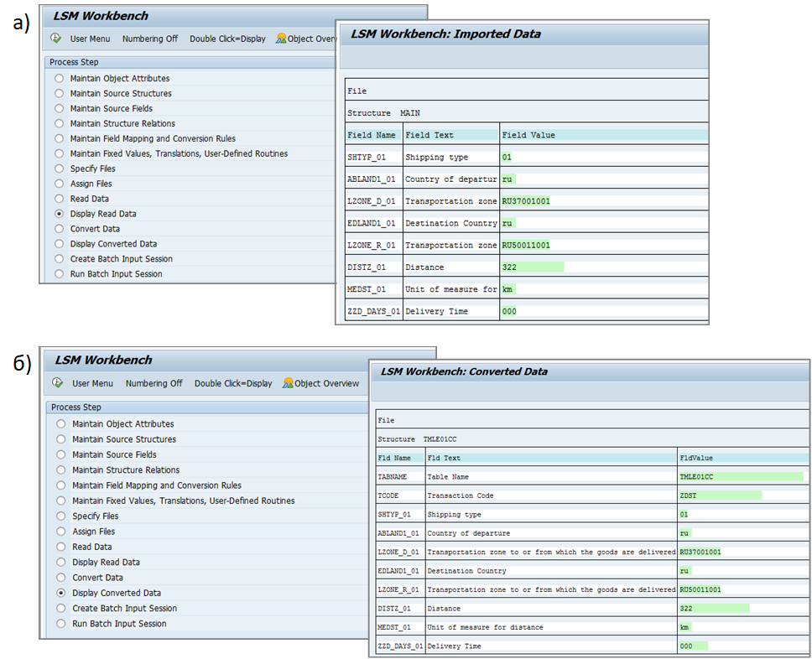Select Convert Data radio in top window
812x659 pixels.
(59, 228)
